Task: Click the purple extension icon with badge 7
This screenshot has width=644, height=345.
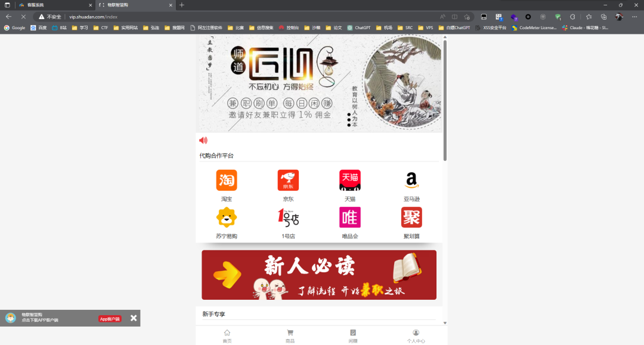Action: coord(513,17)
